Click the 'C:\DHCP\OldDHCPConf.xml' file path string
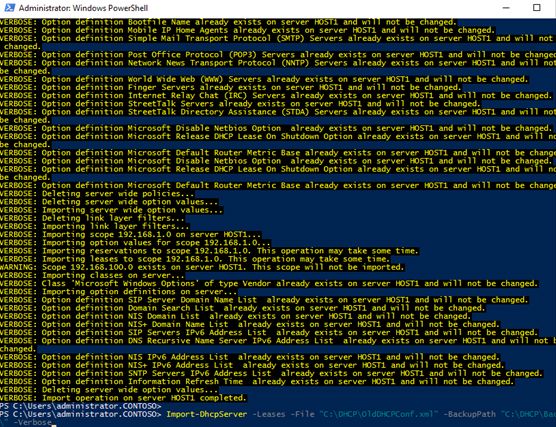This screenshot has height=427, width=556. tap(379, 414)
